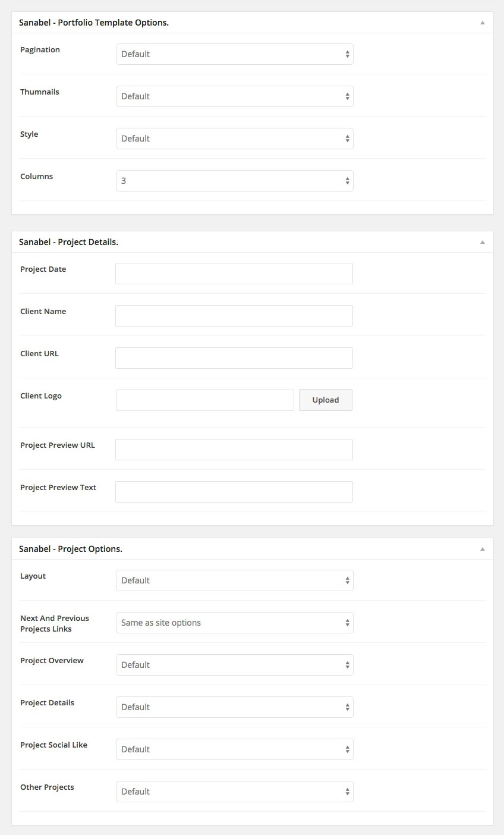Click the Project Preview URL field
Viewport: 504px width, 835px height.
234,450
